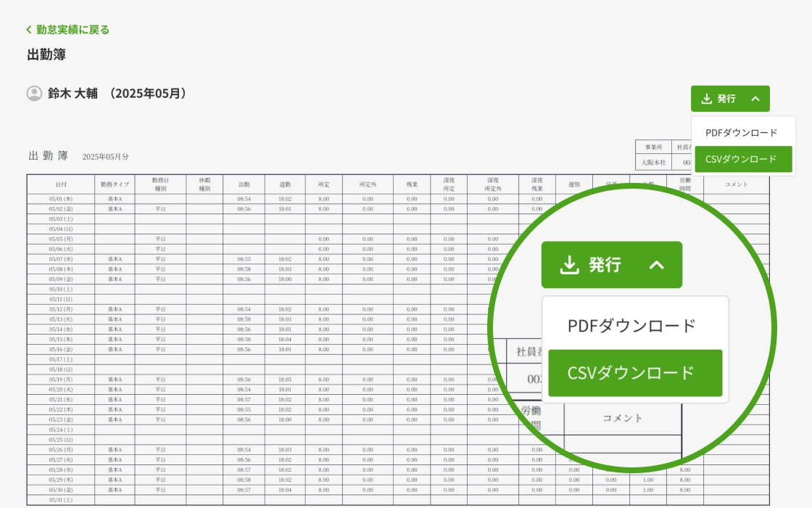The height and width of the screenshot is (508, 812).
Task: Click the download icon in the small 発行 button
Action: (706, 99)
